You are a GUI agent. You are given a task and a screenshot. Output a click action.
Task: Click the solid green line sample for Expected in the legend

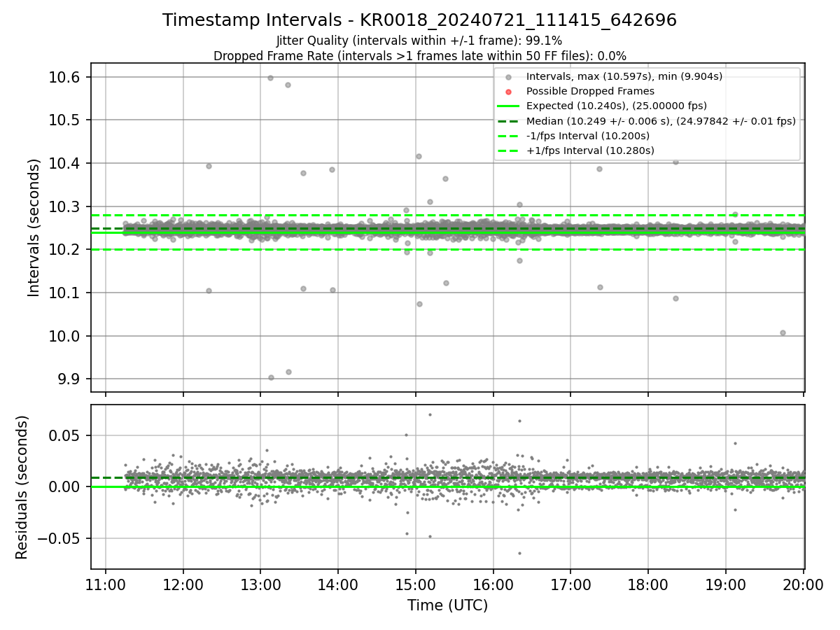509,106
